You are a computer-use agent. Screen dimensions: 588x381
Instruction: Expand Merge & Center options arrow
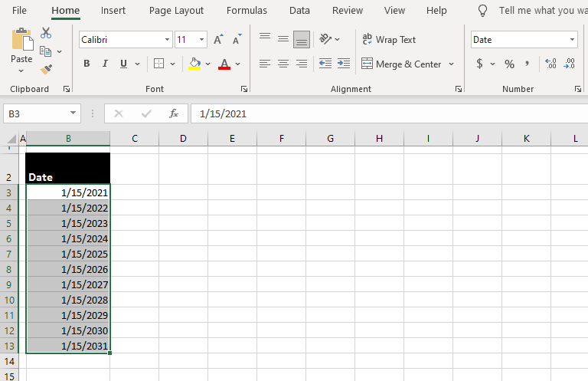(x=451, y=64)
